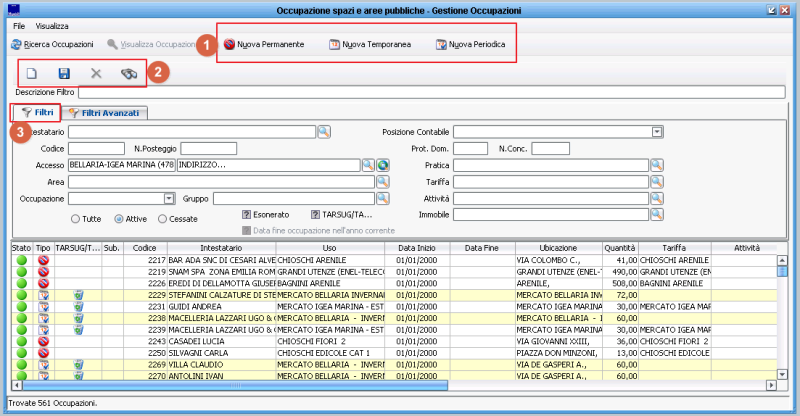Select the Tutte radio button
This screenshot has width=800, height=416.
tap(75, 218)
